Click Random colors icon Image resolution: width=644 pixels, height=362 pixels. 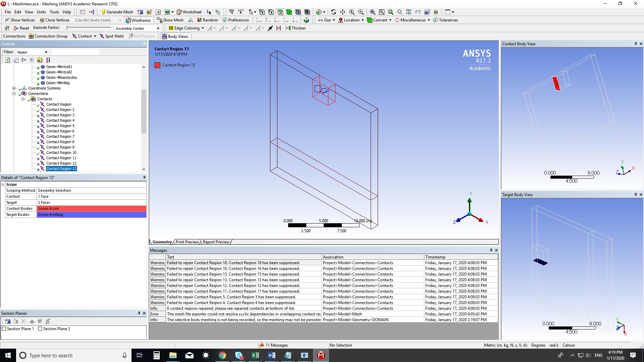click(207, 20)
